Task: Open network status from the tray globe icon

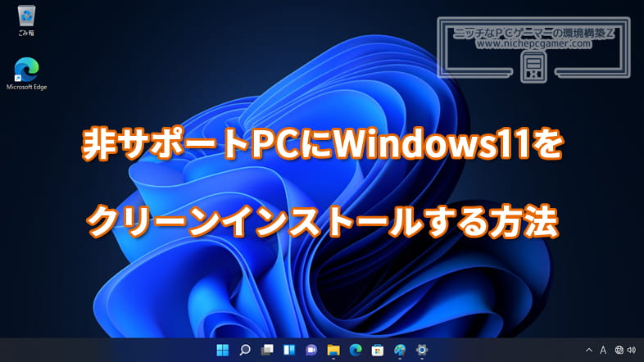Action: click(x=619, y=350)
